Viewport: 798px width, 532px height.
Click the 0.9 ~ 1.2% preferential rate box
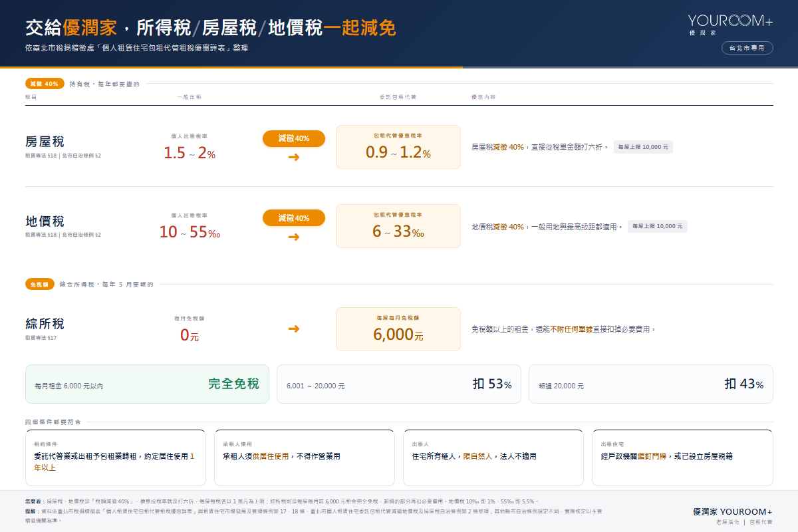point(398,147)
